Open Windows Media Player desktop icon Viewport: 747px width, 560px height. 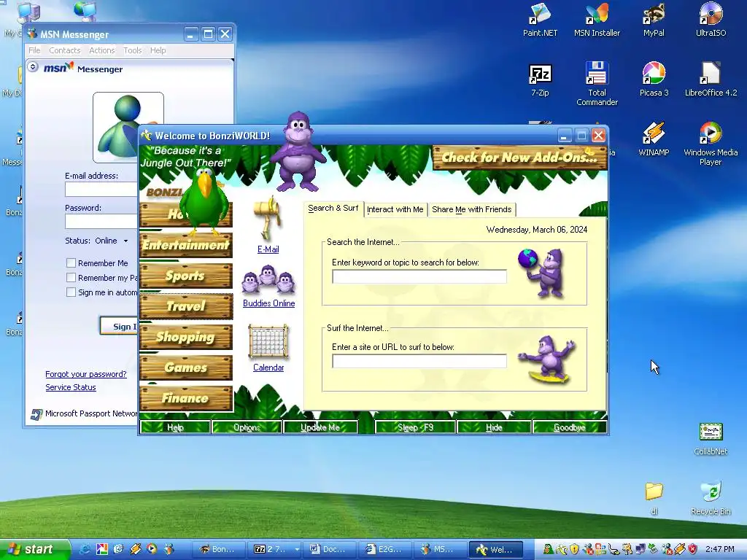pos(711,144)
